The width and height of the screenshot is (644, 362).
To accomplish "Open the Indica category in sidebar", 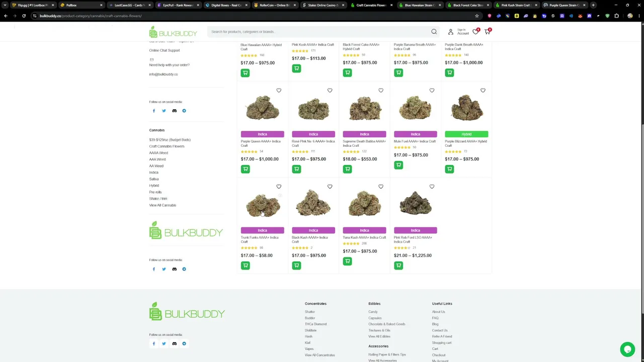I will pos(154,172).
